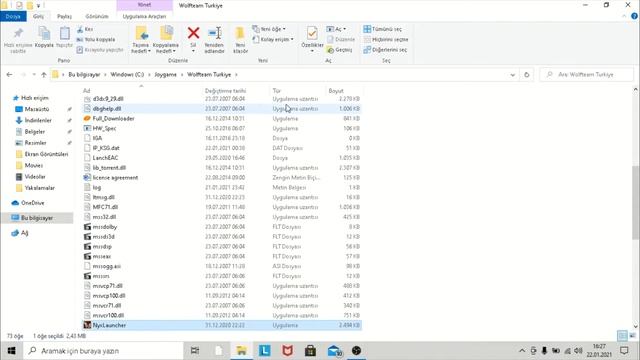Click Yolu kopyala in ribbon
Image resolution: width=640 pixels, height=360 pixels.
96,40
